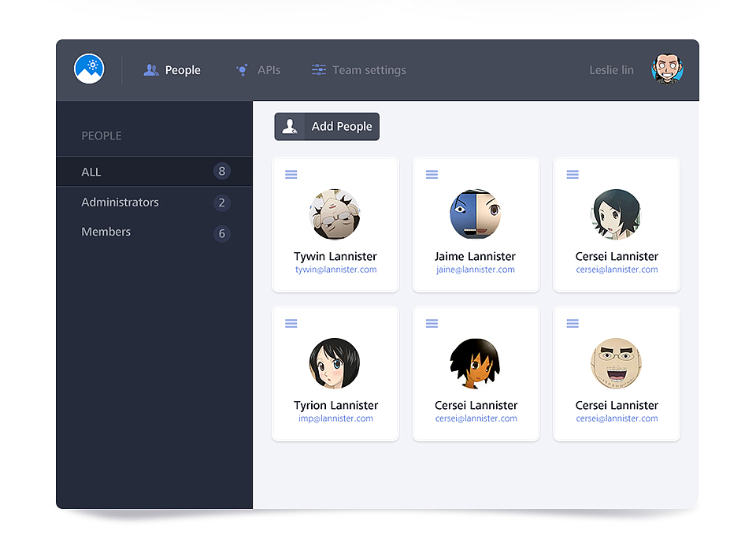
Task: Open the People tab
Action: (172, 70)
